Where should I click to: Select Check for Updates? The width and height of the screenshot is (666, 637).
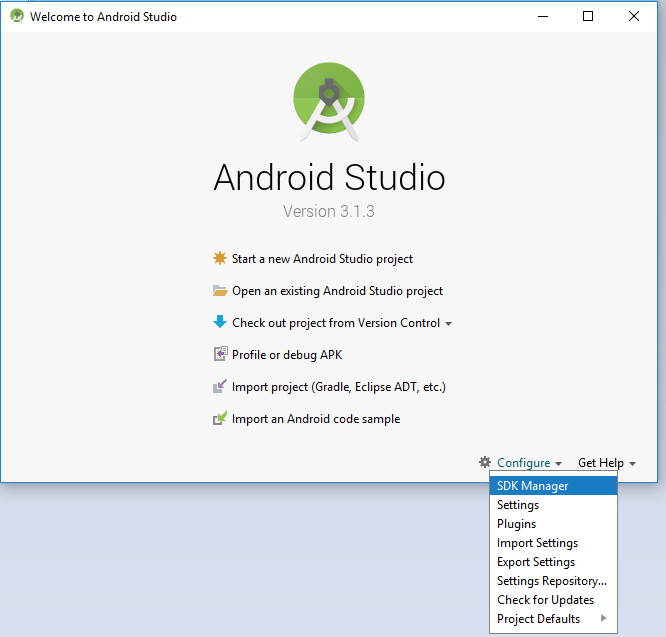(x=553, y=600)
